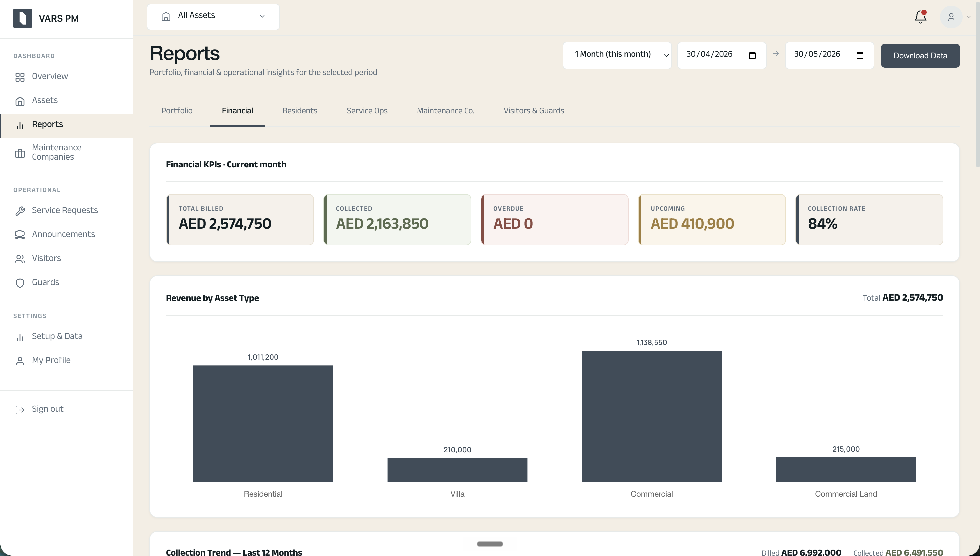Click the Financial KPIs · Current month heading
This screenshot has height=556, width=980.
click(226, 164)
